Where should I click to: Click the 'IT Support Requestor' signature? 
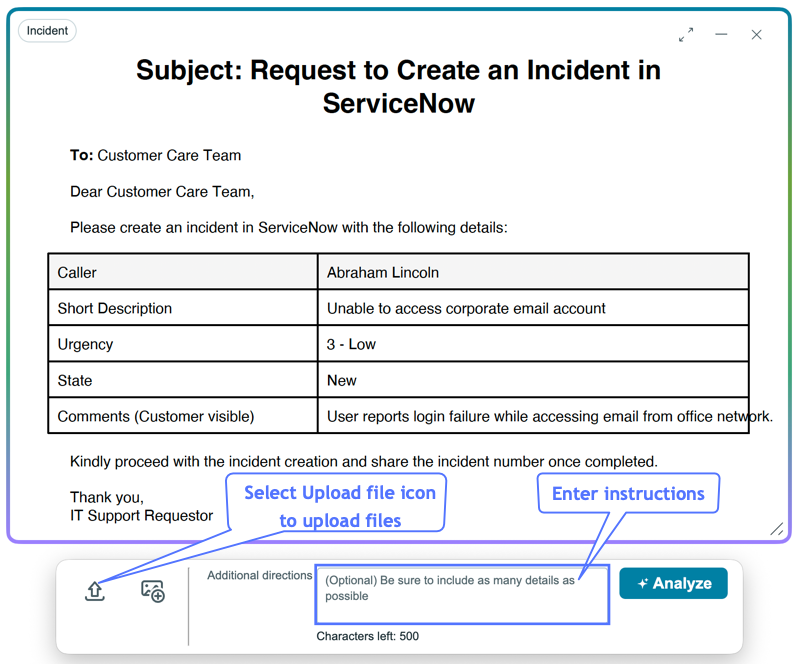[141, 515]
